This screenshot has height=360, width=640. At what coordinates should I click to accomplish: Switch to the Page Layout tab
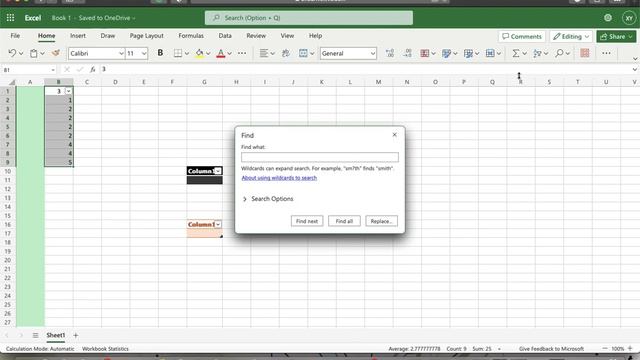[x=147, y=36]
